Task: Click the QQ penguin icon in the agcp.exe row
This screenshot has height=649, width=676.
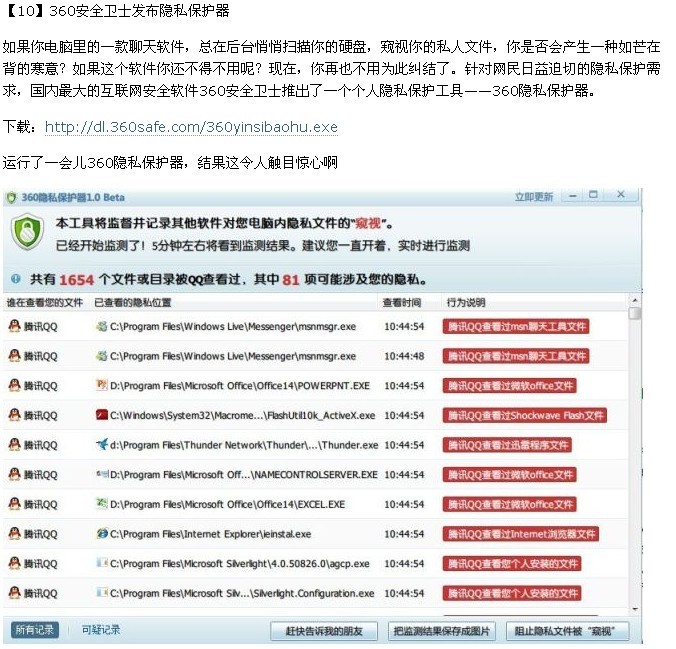Action: click(15, 563)
